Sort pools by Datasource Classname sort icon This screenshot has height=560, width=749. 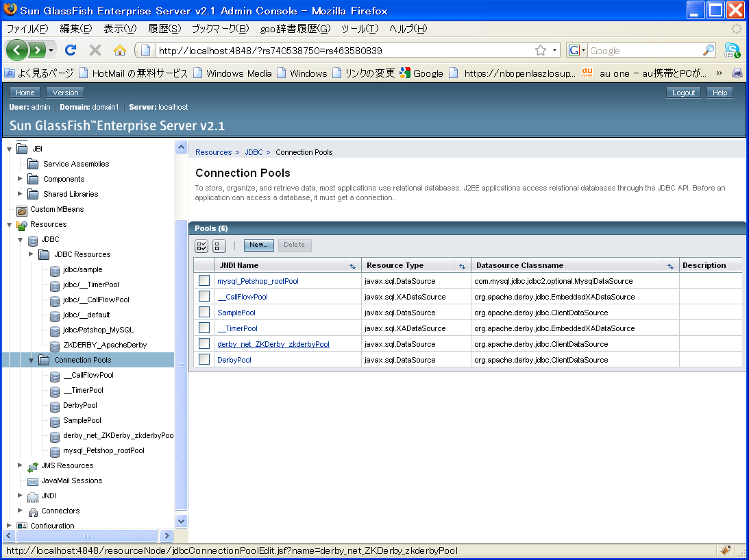(x=670, y=266)
